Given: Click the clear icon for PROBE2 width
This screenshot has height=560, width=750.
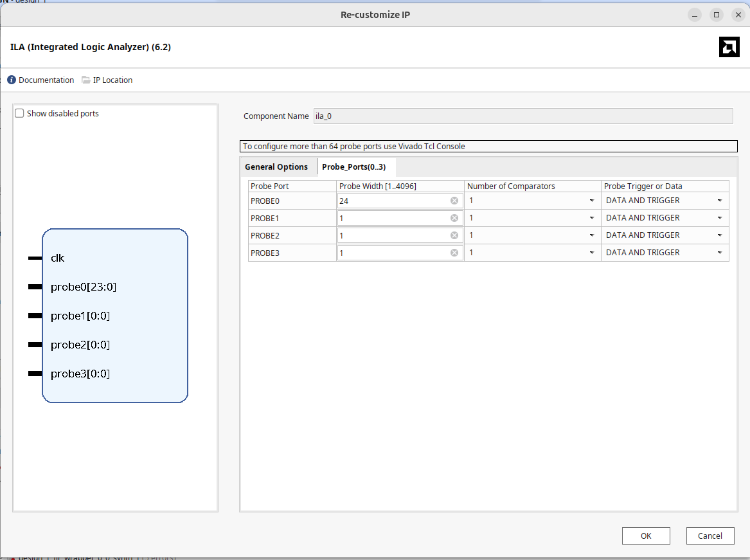Looking at the screenshot, I should (454, 235).
